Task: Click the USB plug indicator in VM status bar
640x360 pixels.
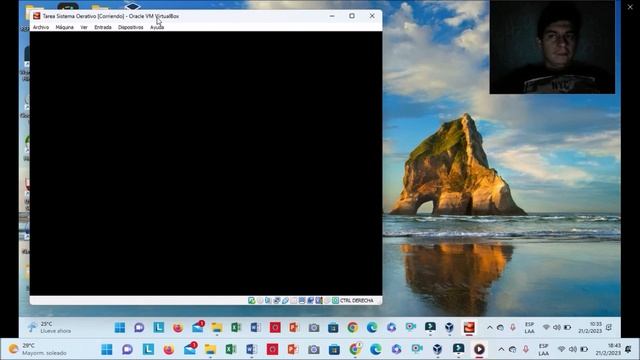Action: 285,300
